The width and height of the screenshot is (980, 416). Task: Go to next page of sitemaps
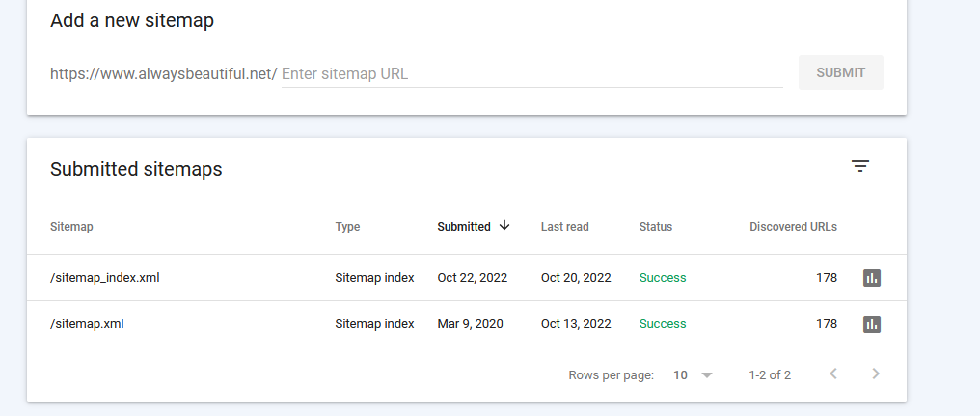(x=876, y=374)
